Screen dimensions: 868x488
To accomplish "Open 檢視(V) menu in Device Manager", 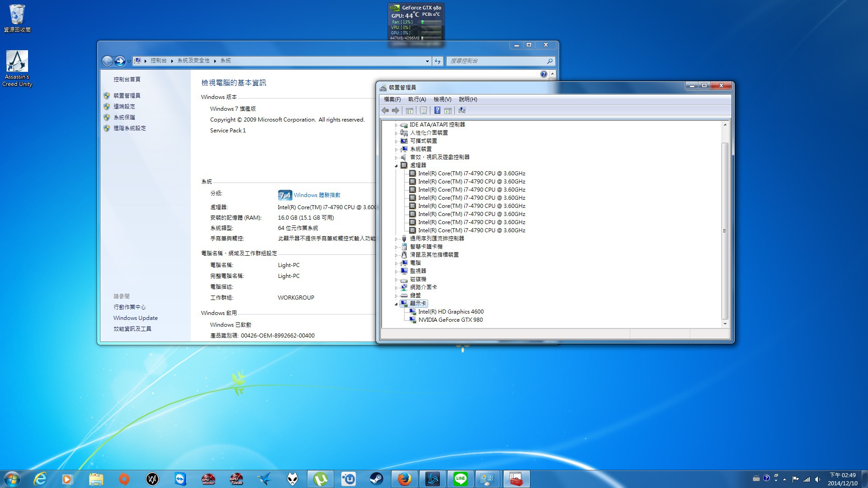I will (442, 99).
